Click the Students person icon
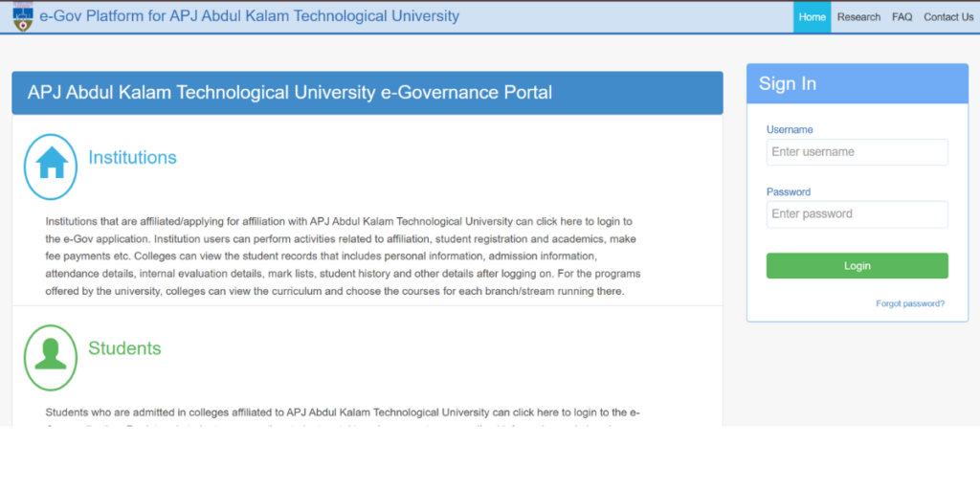The image size is (980, 490). 51,358
